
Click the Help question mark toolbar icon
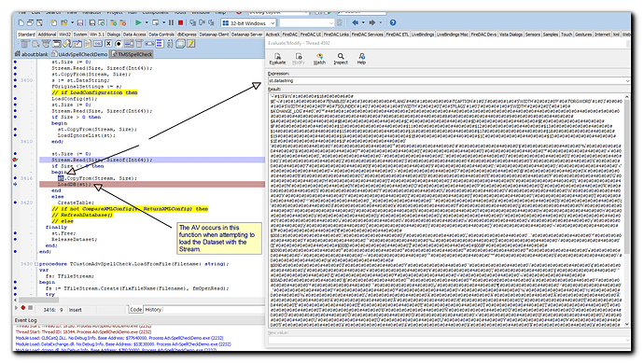click(393, 22)
